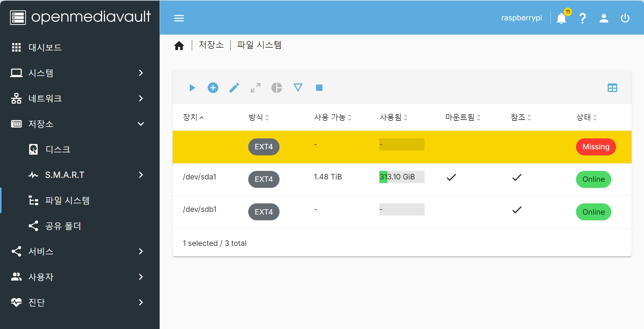Open 디스크 in the sidebar
Viewport: 644px width, 329px height.
point(58,149)
